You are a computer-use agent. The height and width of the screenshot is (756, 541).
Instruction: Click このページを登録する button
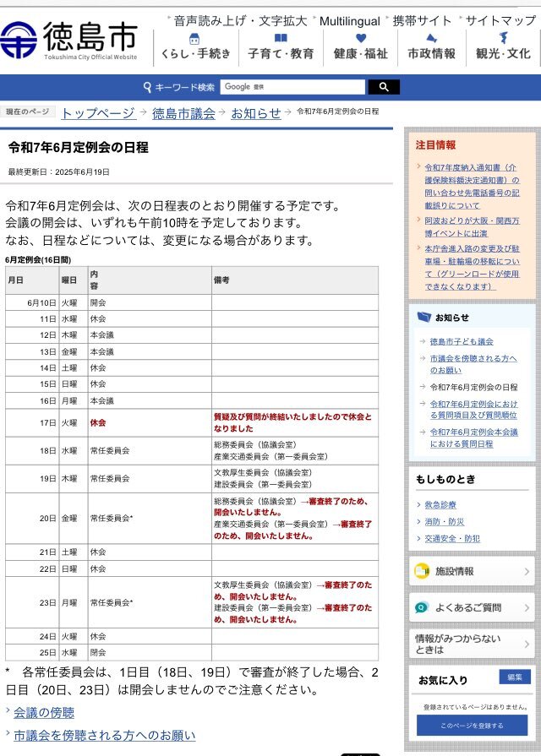click(x=472, y=725)
